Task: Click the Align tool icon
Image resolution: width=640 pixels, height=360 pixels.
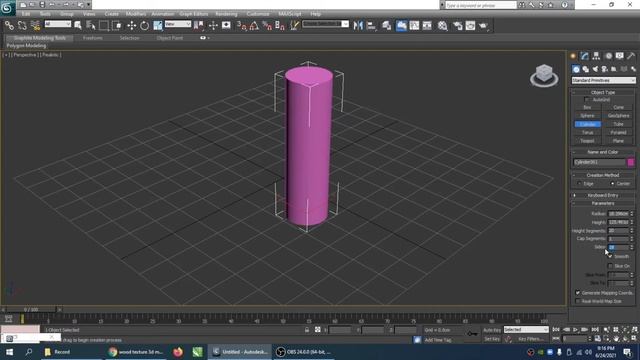Action: (371, 26)
